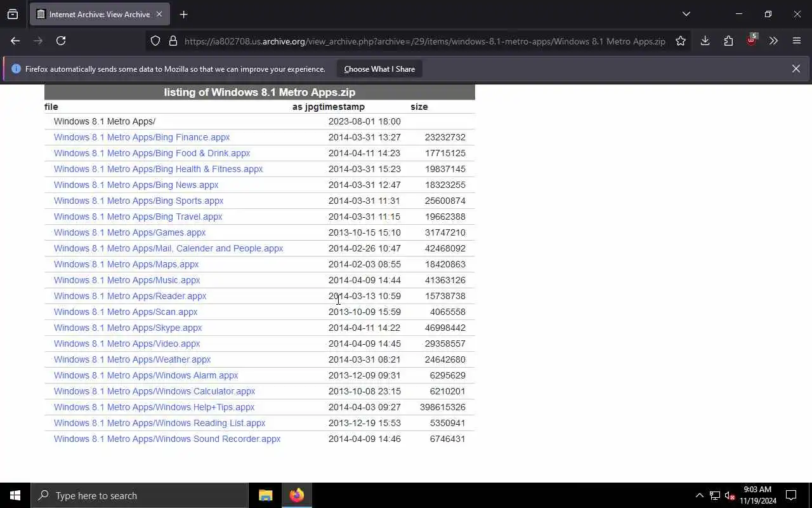The width and height of the screenshot is (812, 508).
Task: Open the Firefox View tab list icon
Action: tap(13, 14)
